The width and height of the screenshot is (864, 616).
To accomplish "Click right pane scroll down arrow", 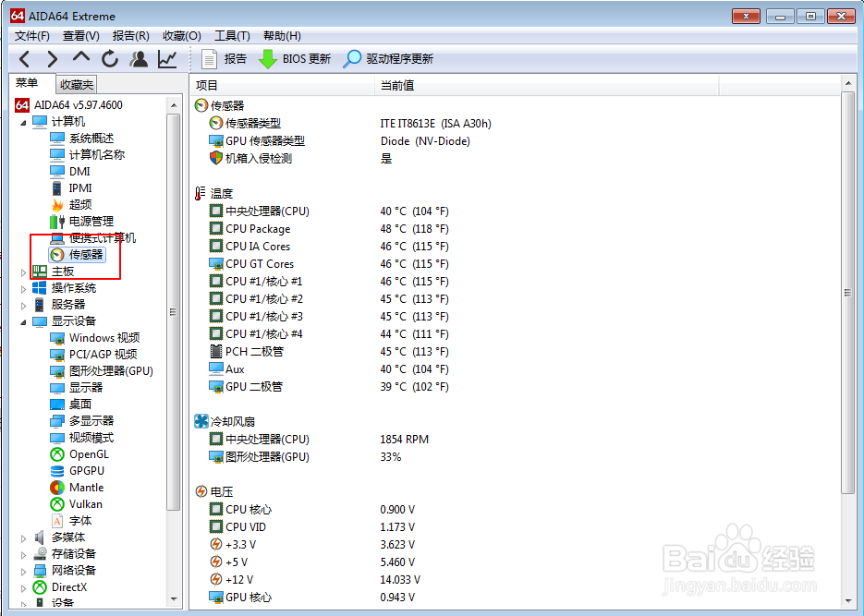I will 847,601.
